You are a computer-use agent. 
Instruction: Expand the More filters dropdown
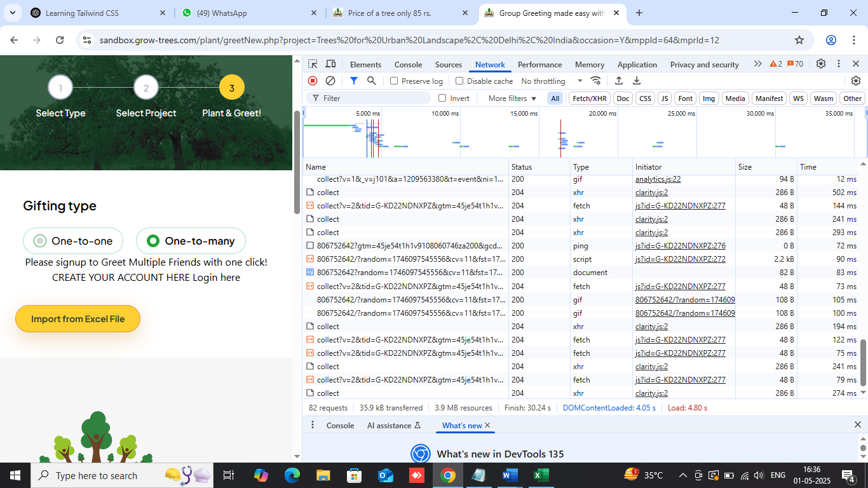512,98
